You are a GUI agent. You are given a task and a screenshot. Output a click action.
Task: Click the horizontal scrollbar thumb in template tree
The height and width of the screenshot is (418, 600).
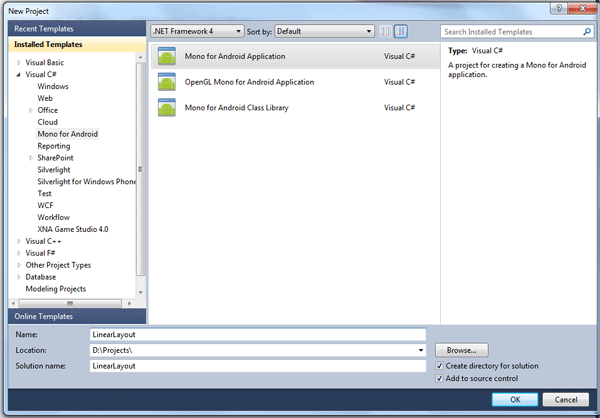point(70,303)
